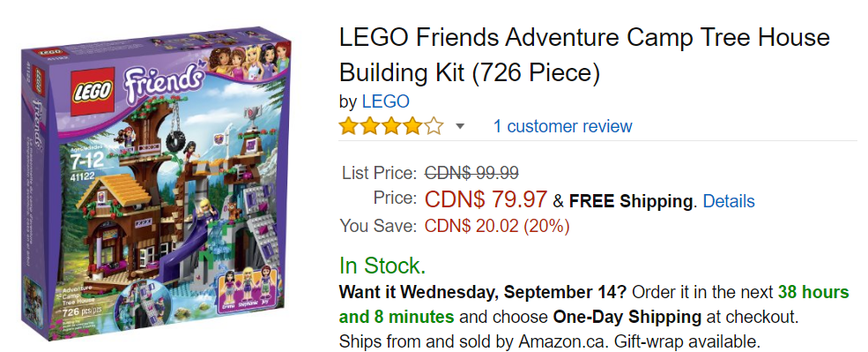The height and width of the screenshot is (352, 868).
Task: Click the third gold rating star
Action: 391,126
